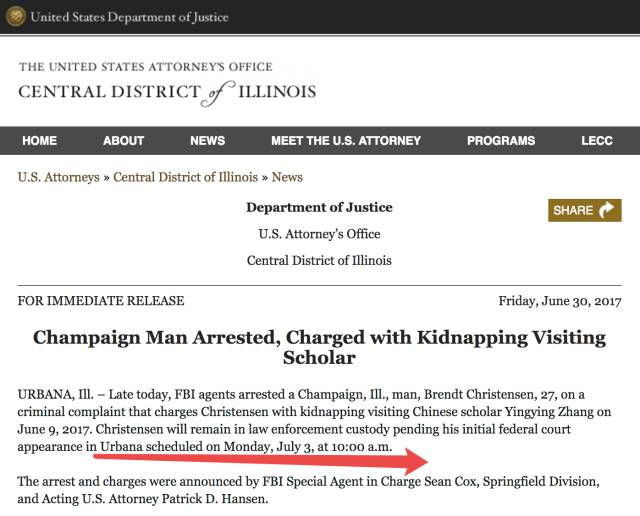Click the Department of Justice seal icon

(x=15, y=17)
